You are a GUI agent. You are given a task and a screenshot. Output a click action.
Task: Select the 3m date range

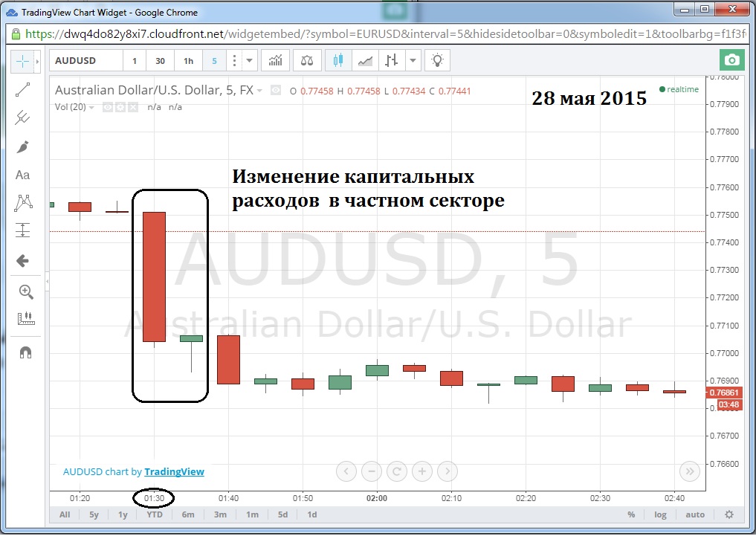[220, 514]
